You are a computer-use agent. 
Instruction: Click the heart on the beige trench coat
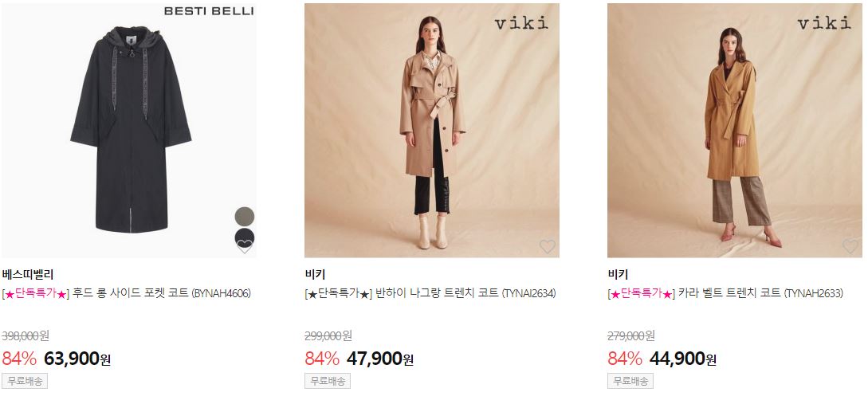[x=547, y=247]
